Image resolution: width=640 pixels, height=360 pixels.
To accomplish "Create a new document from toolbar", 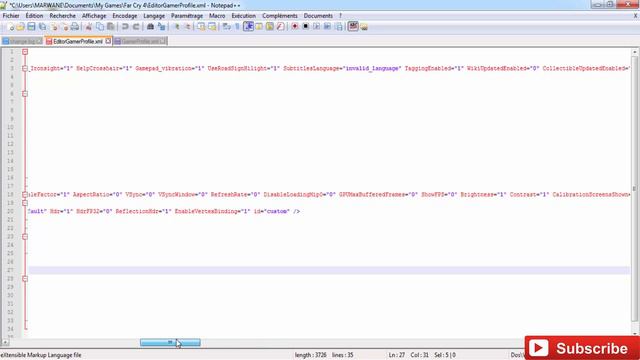I will pyautogui.click(x=10, y=27).
